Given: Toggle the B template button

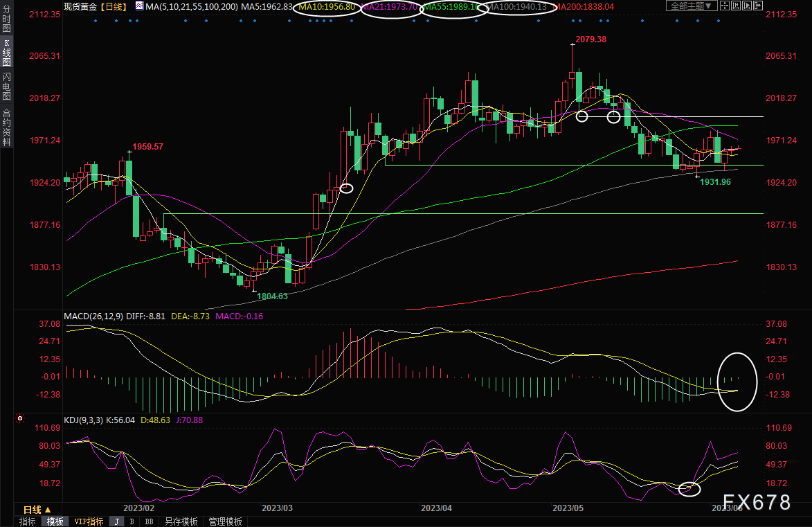Looking at the screenshot, I should point(132,521).
